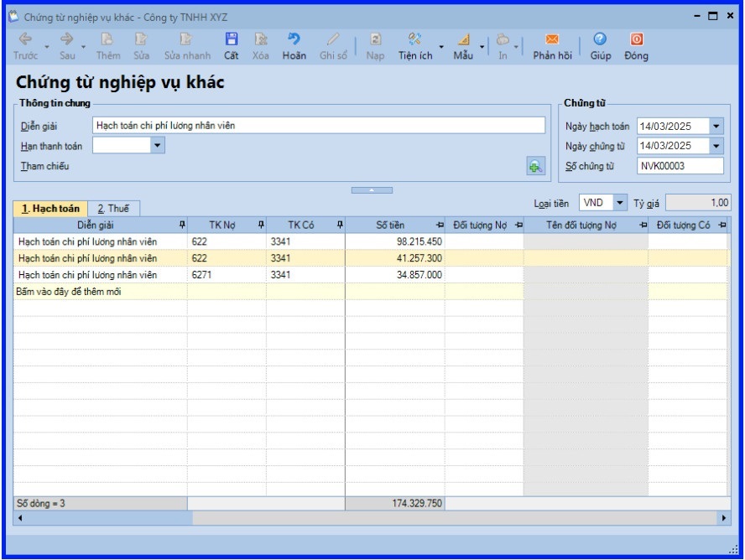Screen dimensions: 745x560
Task: Open the Giúp help icon
Action: click(600, 39)
